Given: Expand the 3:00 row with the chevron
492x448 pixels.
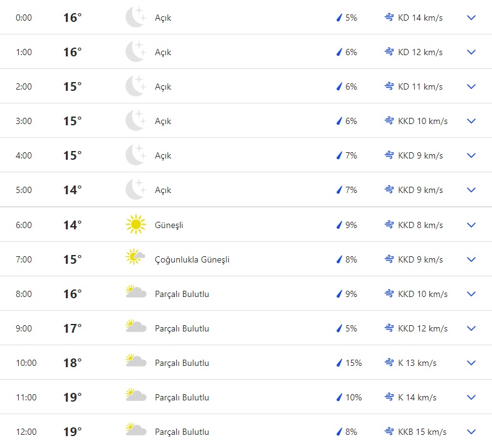Looking at the screenshot, I should coord(471,121).
